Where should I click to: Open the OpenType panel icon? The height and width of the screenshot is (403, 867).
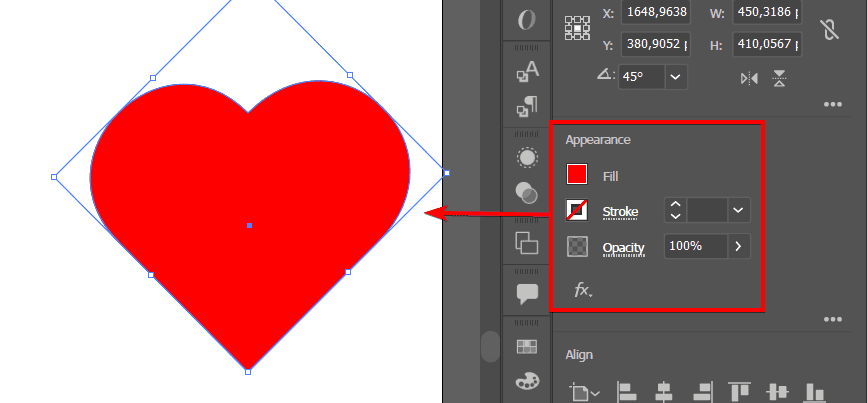point(526,20)
